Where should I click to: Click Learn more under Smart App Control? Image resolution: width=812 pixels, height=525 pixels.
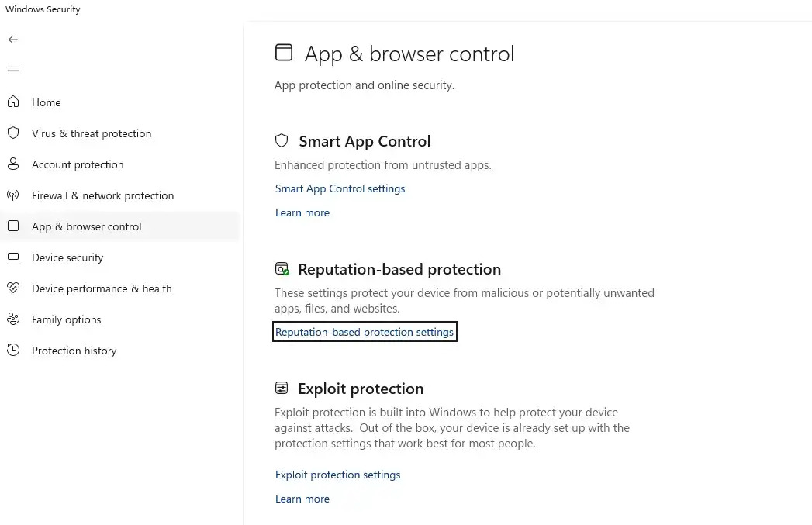pos(302,212)
